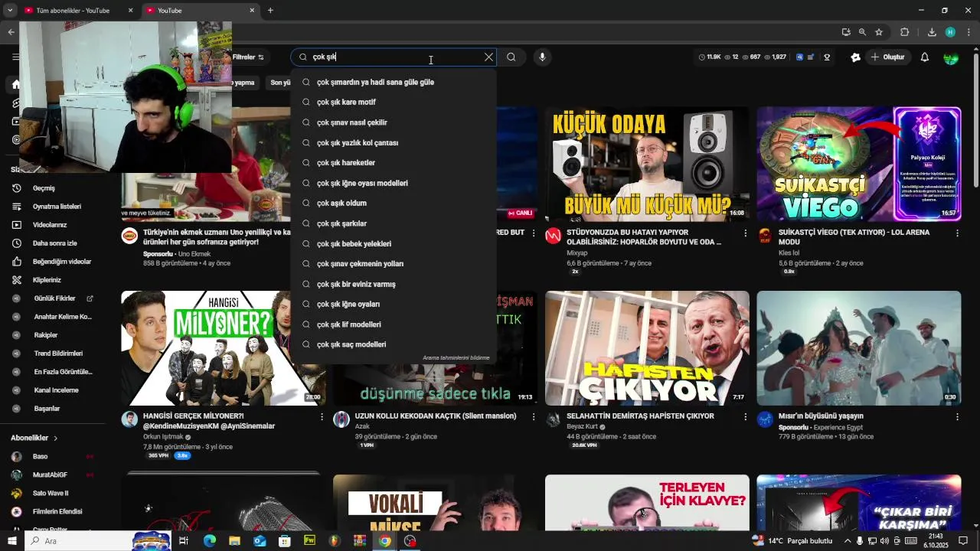Open a new browser tab

pyautogui.click(x=270, y=11)
